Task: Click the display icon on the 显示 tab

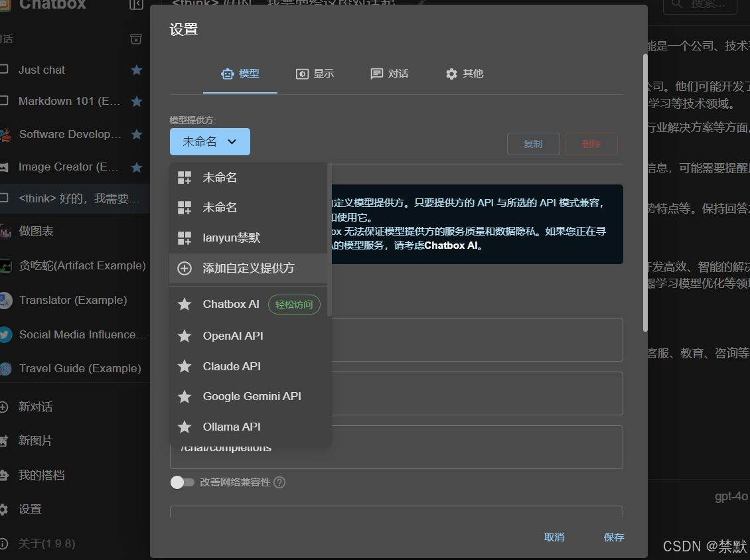Action: pos(302,74)
